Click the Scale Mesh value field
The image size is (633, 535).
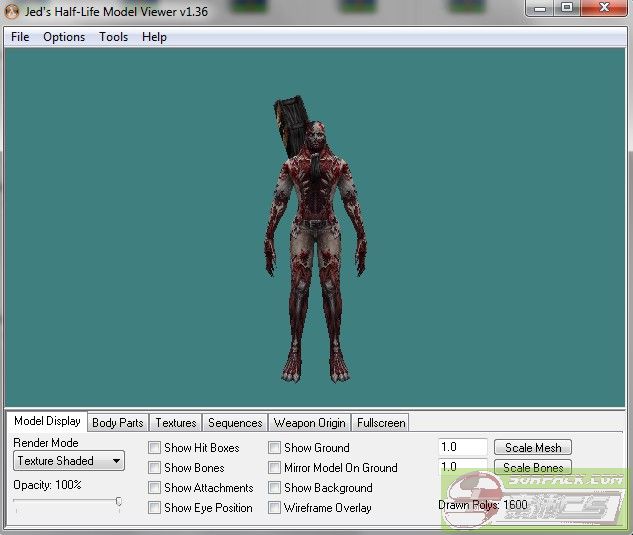coord(462,448)
